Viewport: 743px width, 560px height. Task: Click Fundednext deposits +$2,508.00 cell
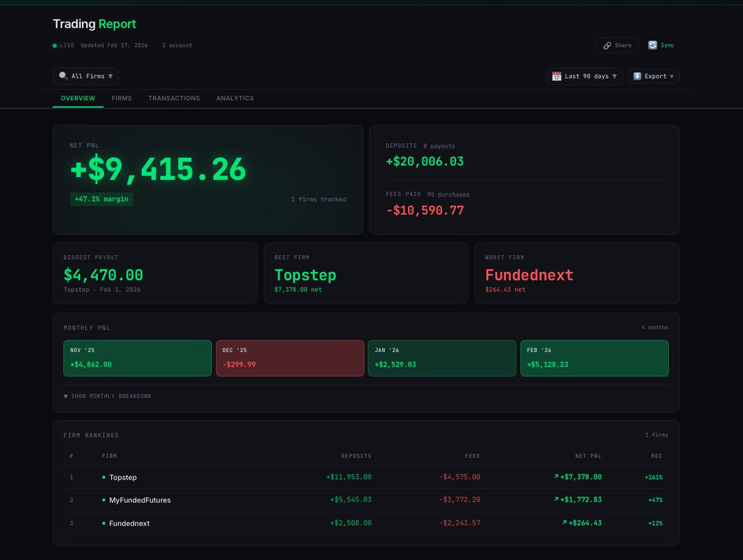350,523
